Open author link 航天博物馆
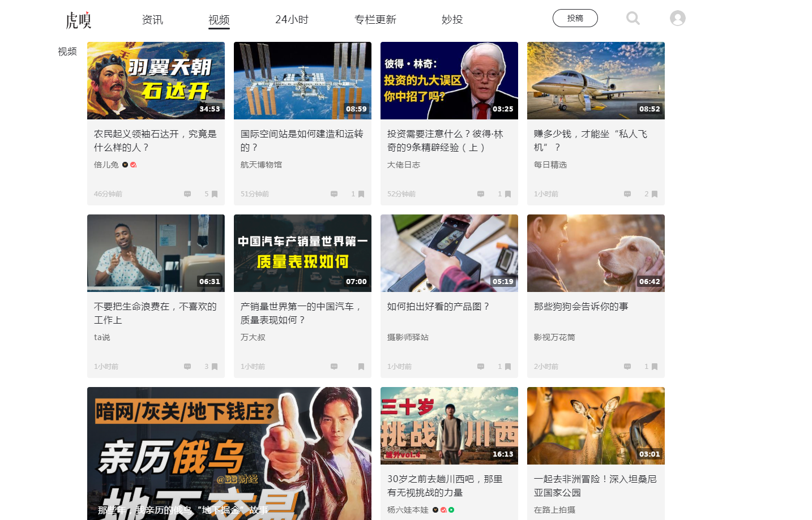Screen dimensions: 812x520 [261, 165]
